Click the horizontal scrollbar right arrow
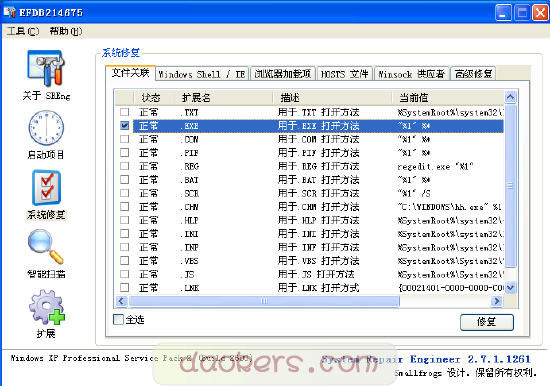This screenshot has height=386, width=550. (497, 301)
